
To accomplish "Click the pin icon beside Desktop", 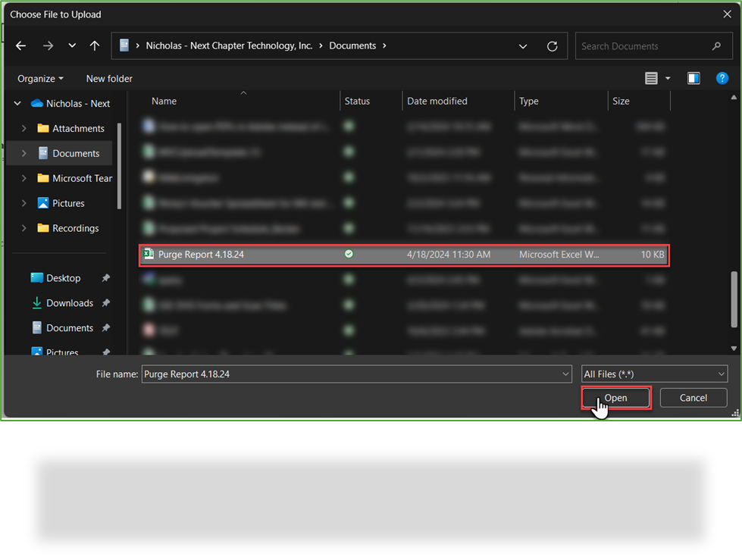I will 106,278.
